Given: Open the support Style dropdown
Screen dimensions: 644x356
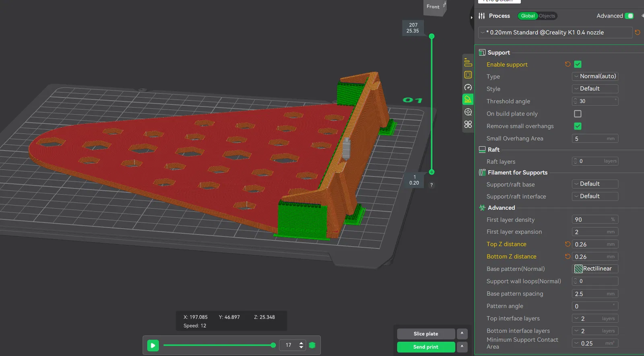Looking at the screenshot, I should click(595, 88).
